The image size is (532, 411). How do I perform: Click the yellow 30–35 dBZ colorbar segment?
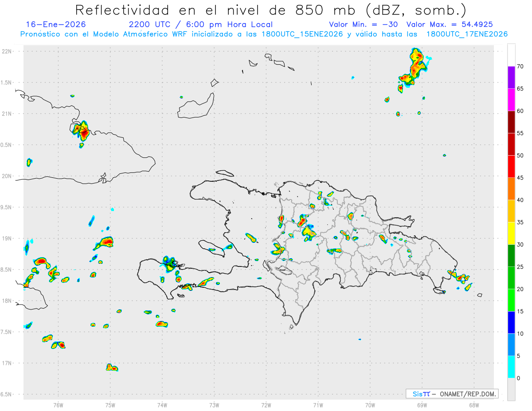click(x=512, y=233)
